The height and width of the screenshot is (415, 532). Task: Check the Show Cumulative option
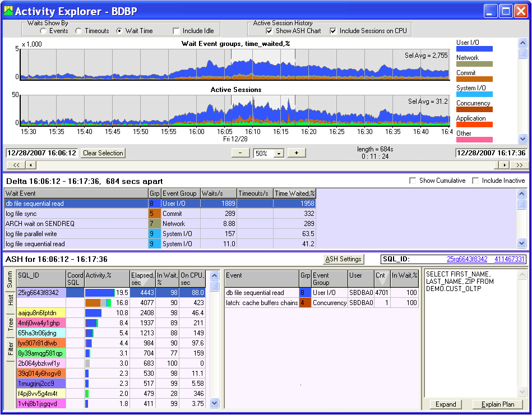coord(413,181)
